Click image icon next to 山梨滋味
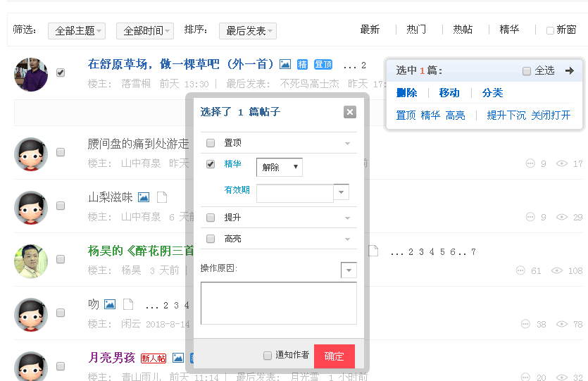 point(144,197)
